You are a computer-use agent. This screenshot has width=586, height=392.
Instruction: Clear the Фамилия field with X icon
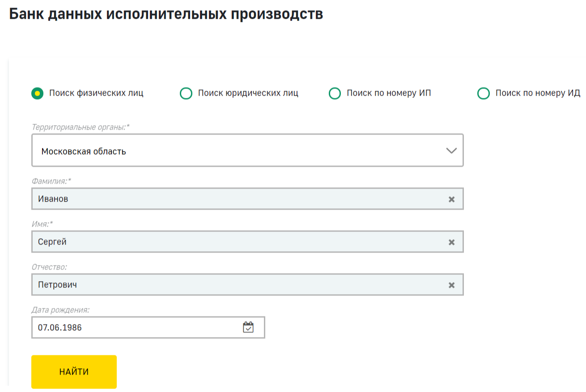(451, 199)
